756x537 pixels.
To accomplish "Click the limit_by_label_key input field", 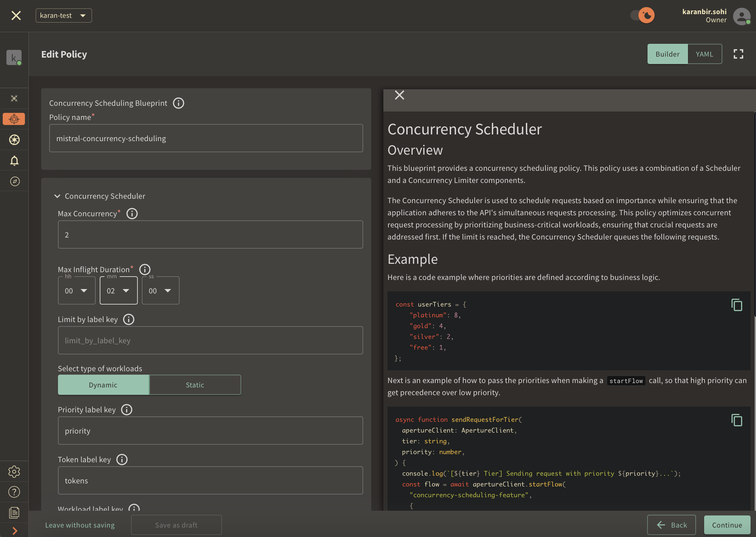I will pos(211,340).
